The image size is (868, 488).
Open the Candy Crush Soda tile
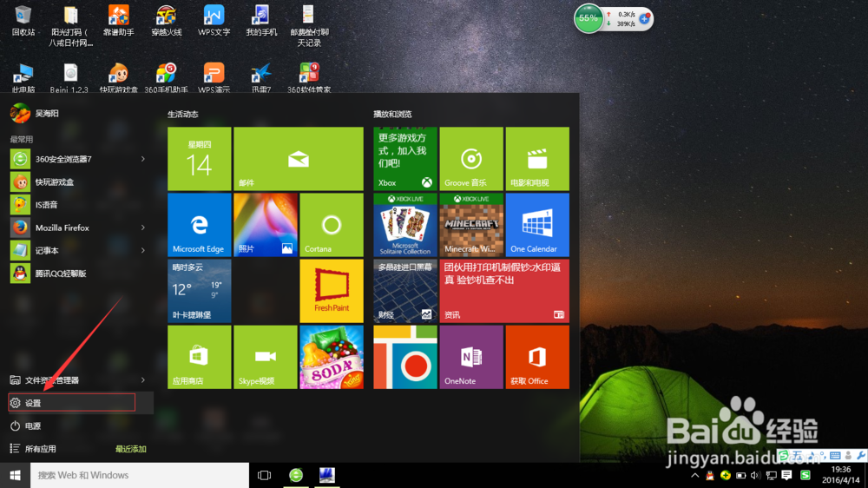(x=332, y=357)
